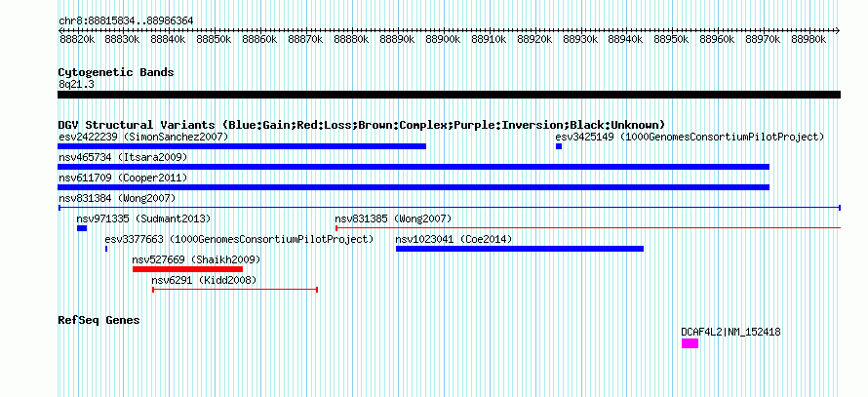Click the 88920k ruler tick label

click(x=534, y=39)
